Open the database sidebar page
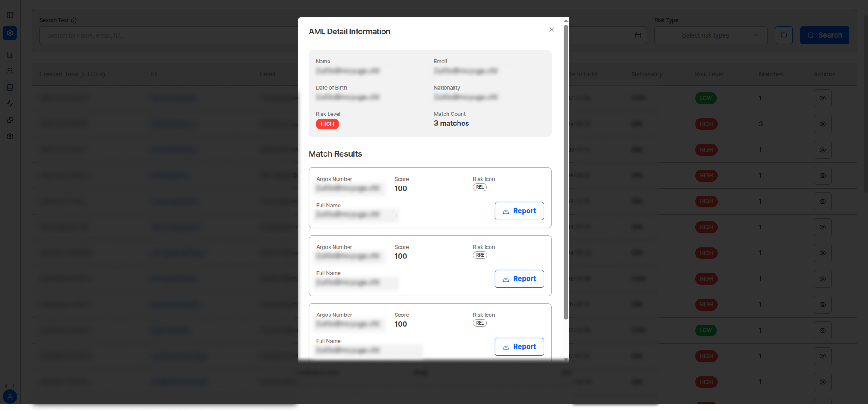This screenshot has height=411, width=868. (10, 87)
